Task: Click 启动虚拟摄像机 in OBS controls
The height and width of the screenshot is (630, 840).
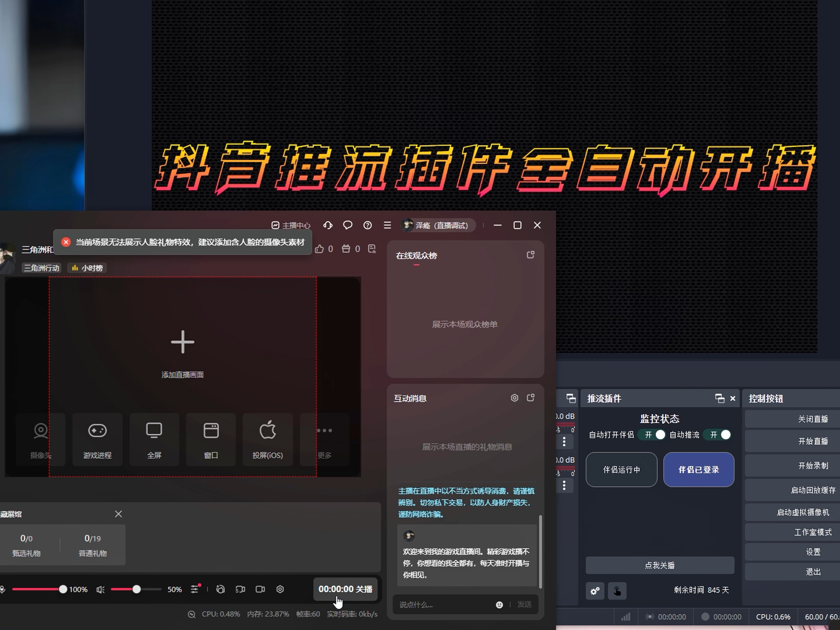Action: tap(792, 512)
